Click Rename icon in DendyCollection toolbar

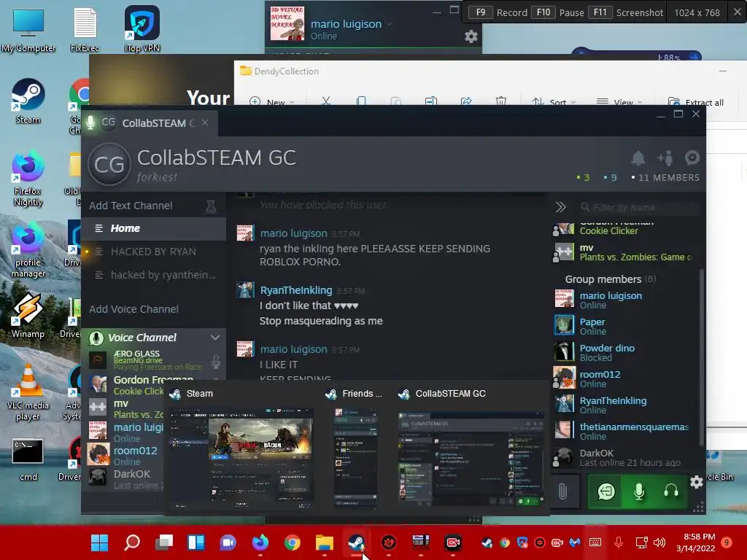[x=430, y=101]
